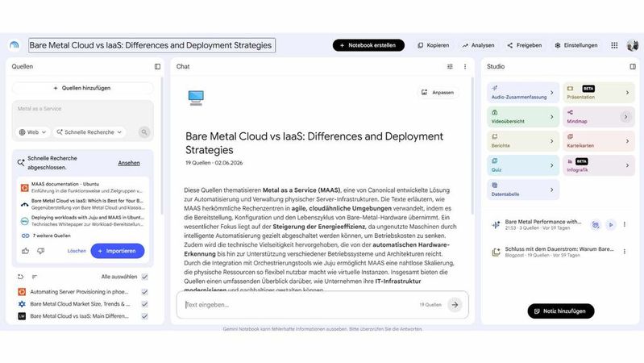Open the user profile avatar

click(x=633, y=45)
